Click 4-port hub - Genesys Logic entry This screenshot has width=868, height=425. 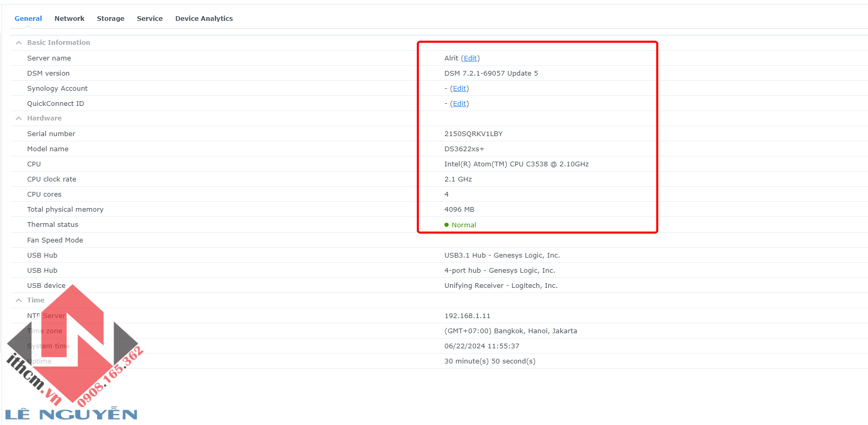(x=500, y=271)
